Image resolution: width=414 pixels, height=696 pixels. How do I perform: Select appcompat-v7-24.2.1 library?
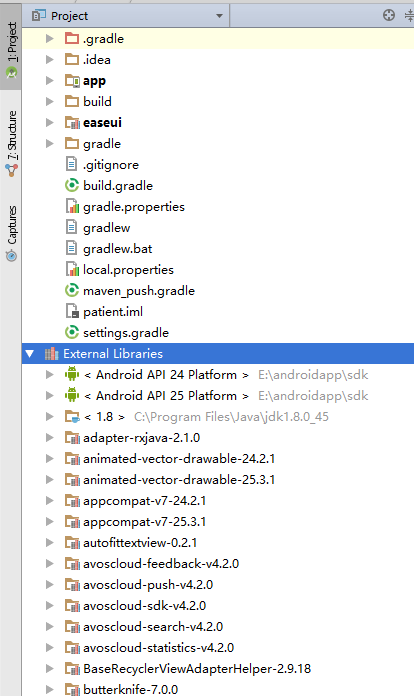(145, 501)
